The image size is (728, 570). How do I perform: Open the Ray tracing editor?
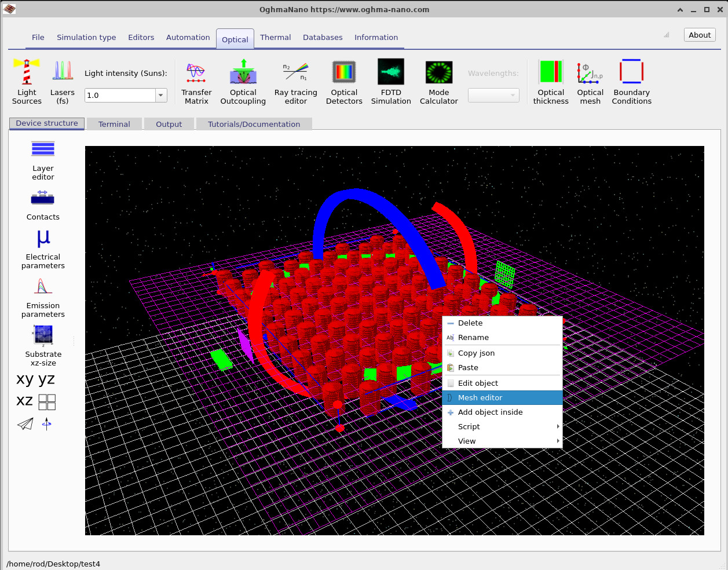295,82
